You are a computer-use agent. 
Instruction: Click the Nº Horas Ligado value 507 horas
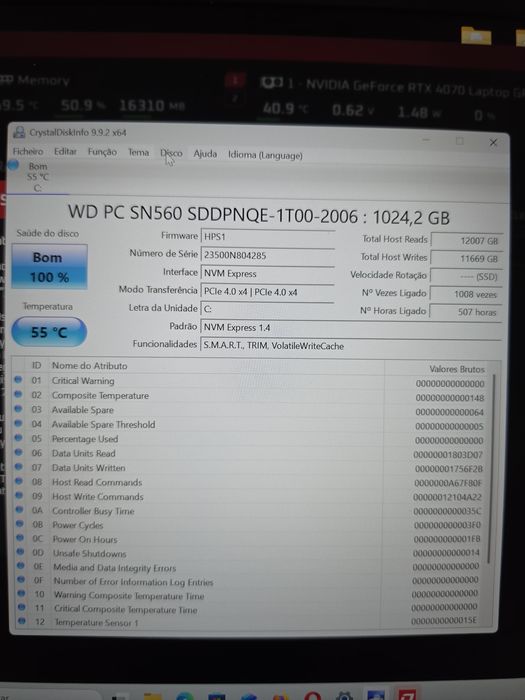pos(466,312)
